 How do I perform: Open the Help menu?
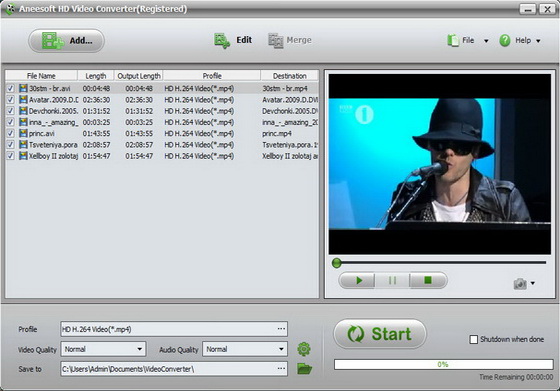coord(515,40)
